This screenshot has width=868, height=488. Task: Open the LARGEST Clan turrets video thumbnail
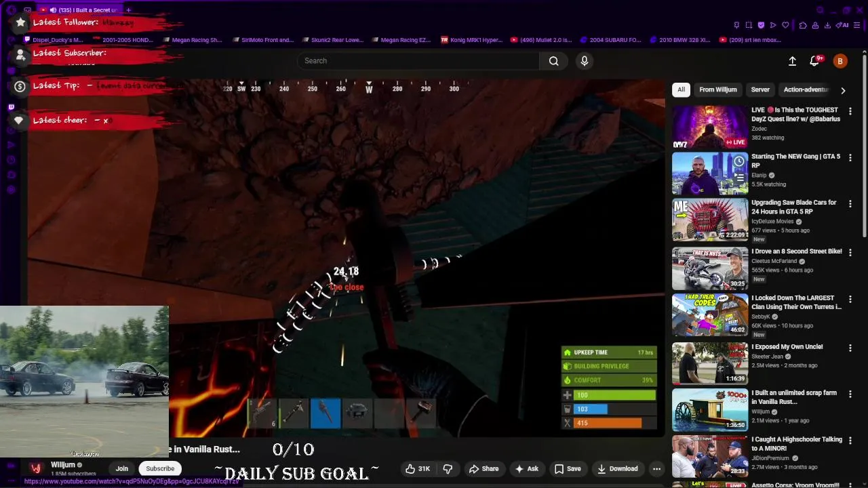pyautogui.click(x=710, y=315)
